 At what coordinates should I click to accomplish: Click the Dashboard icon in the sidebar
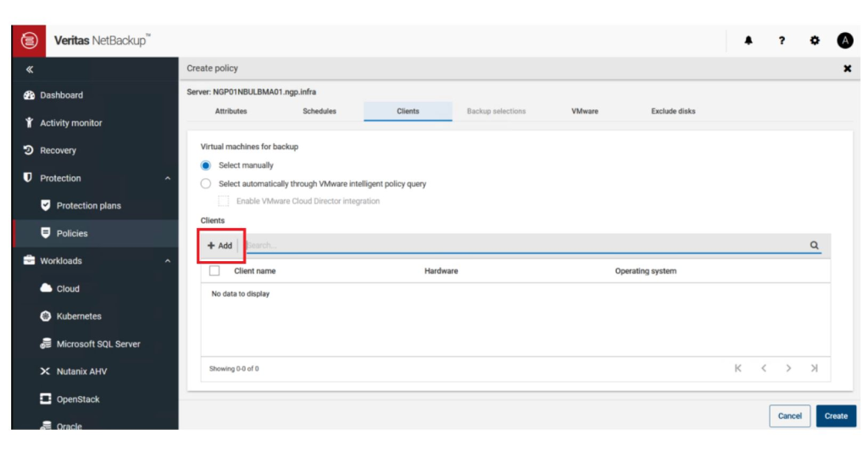coord(29,95)
